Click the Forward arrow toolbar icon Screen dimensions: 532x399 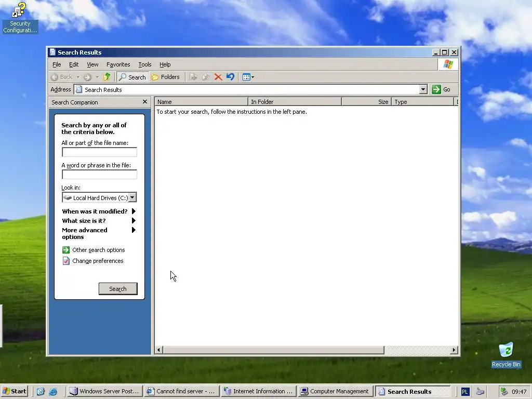click(87, 77)
